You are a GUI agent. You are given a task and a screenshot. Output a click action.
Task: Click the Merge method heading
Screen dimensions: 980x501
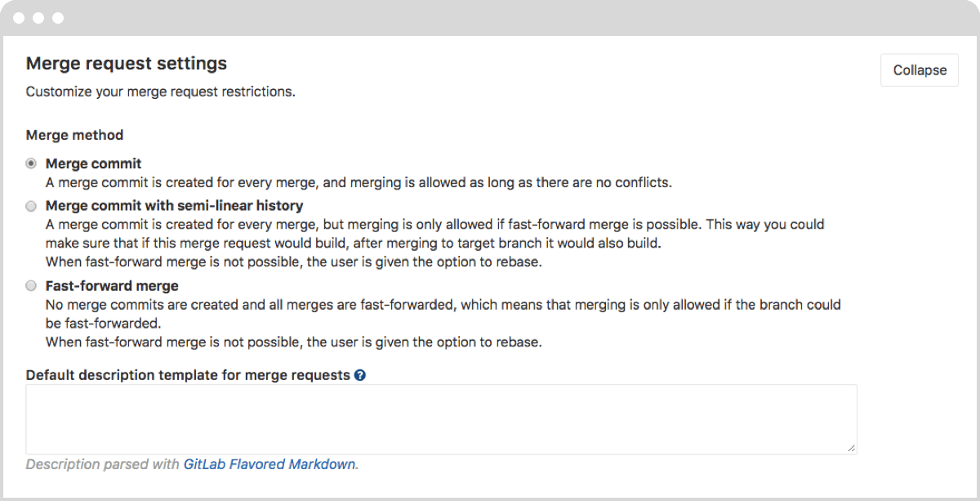74,135
